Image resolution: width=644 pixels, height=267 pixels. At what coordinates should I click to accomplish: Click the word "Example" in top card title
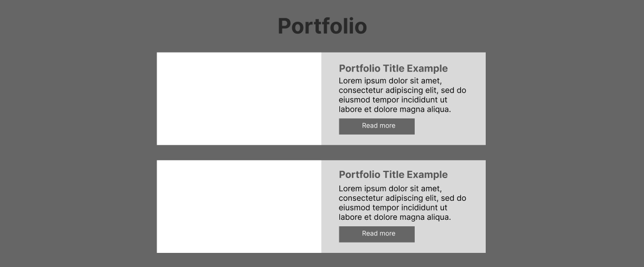pyautogui.click(x=427, y=68)
